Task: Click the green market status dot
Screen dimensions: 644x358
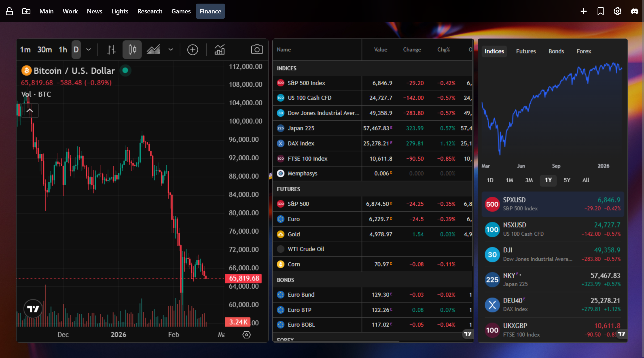Action: click(x=125, y=70)
